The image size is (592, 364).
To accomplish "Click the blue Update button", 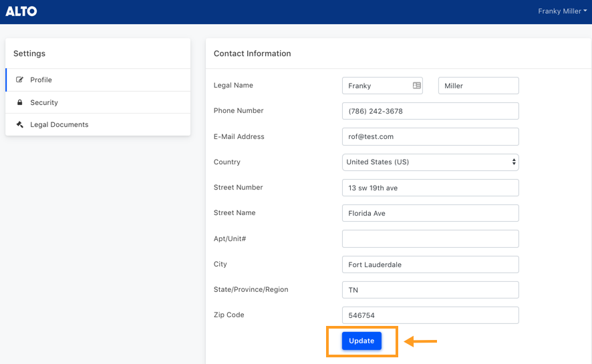I will click(361, 341).
